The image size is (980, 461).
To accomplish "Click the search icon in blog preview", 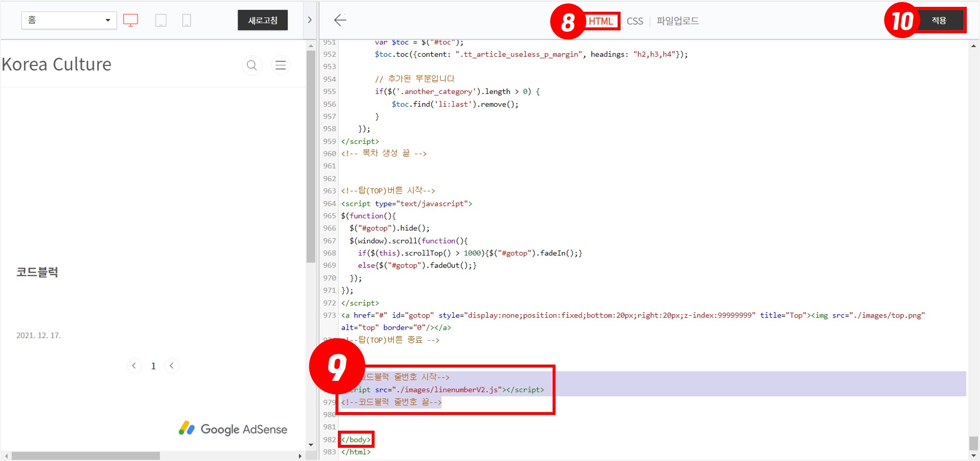I will point(252,65).
